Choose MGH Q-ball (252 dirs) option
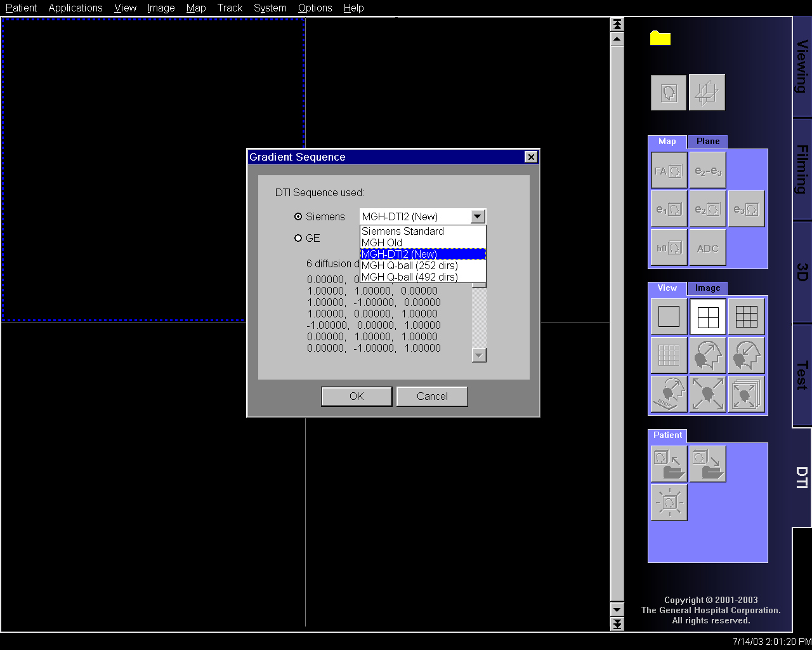The image size is (812, 650). point(422,265)
